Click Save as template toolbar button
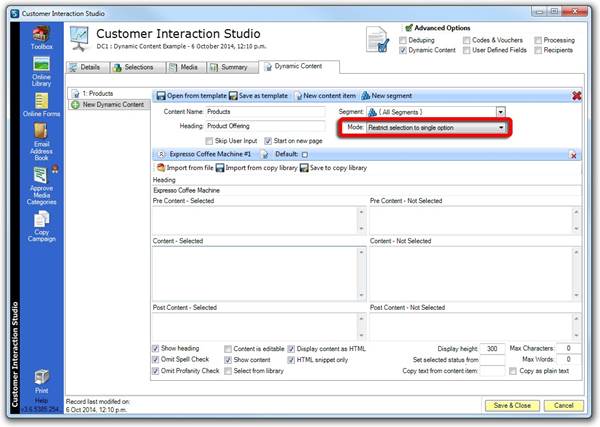 pyautogui.click(x=258, y=96)
